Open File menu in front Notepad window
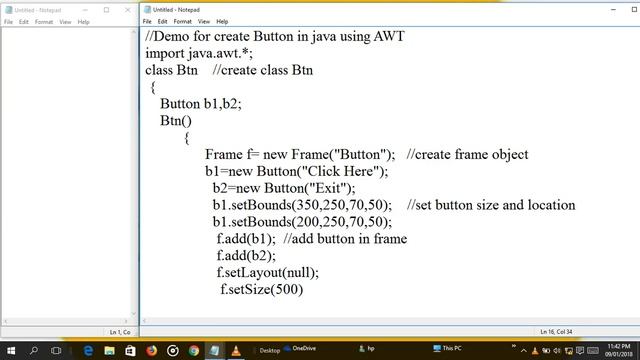This screenshot has width=640, height=360. click(147, 22)
